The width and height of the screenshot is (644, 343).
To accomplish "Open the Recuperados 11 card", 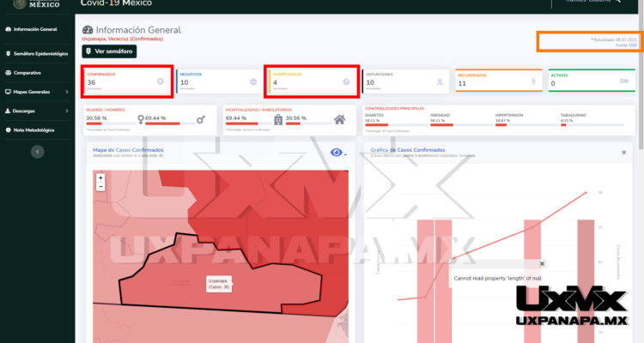I will click(x=499, y=81).
